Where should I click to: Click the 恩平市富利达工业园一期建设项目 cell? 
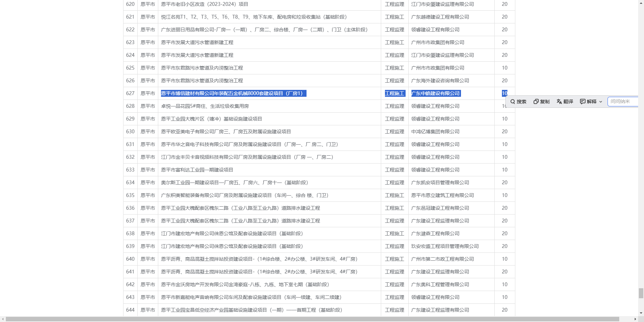tap(197, 170)
